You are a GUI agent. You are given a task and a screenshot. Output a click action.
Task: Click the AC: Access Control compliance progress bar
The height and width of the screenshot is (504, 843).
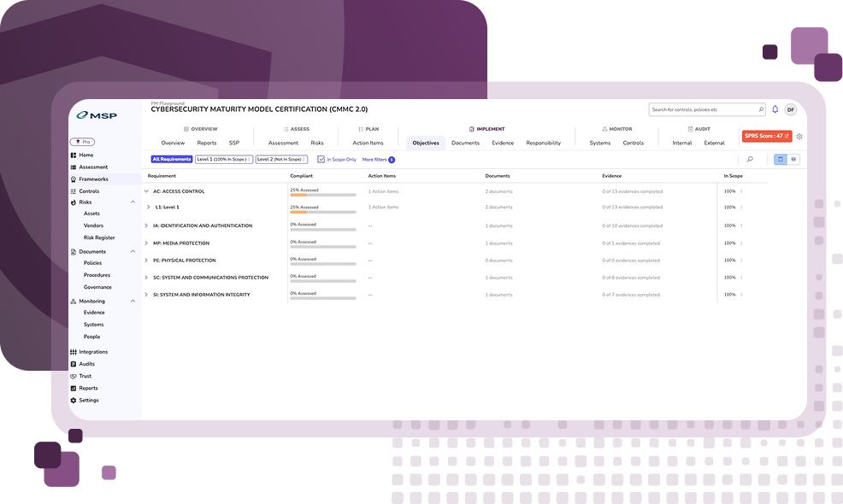[322, 196]
